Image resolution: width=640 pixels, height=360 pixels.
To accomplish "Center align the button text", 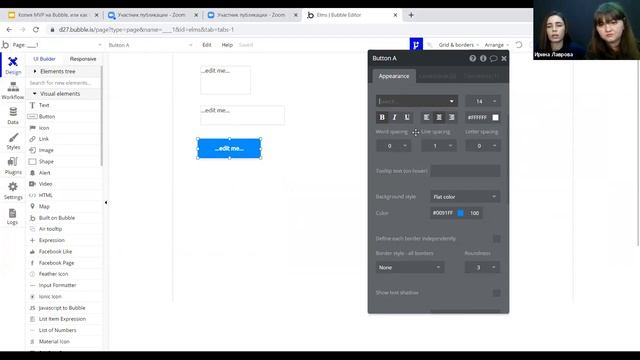I will pyautogui.click(x=439, y=118).
